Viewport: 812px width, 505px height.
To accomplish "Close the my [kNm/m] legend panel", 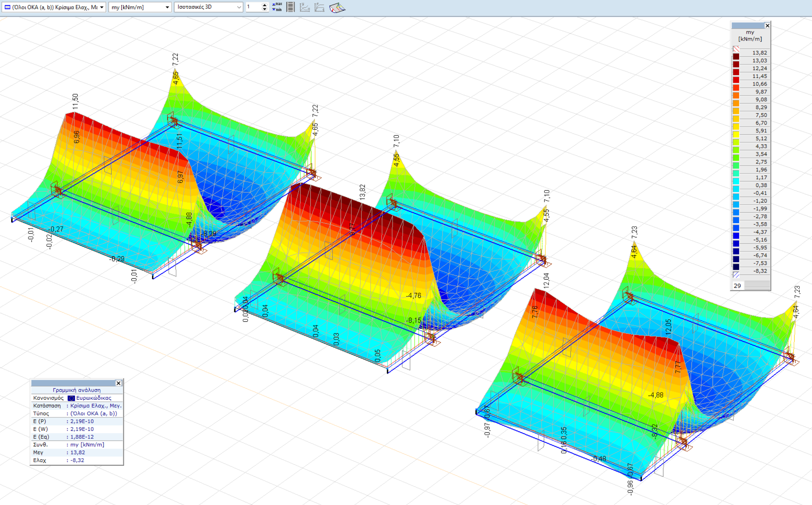I will [x=767, y=26].
